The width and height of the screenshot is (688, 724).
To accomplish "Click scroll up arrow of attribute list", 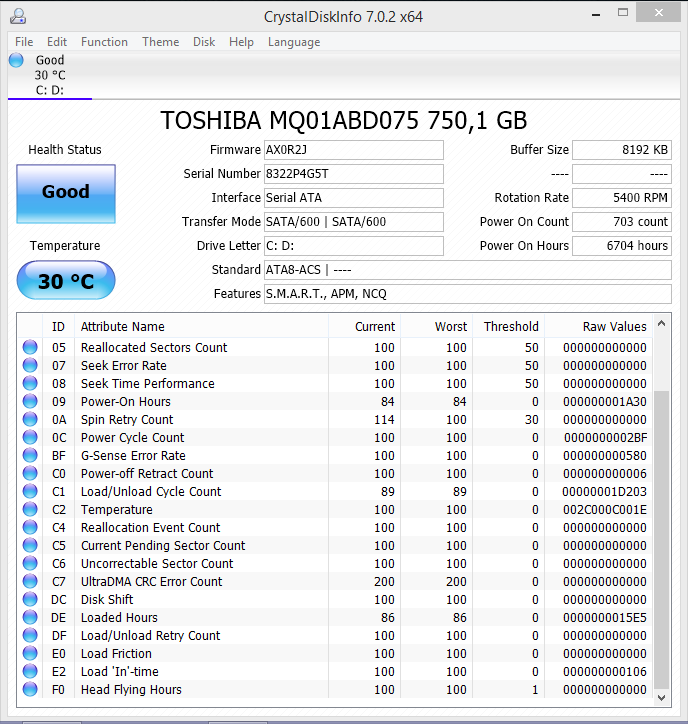I will click(661, 323).
